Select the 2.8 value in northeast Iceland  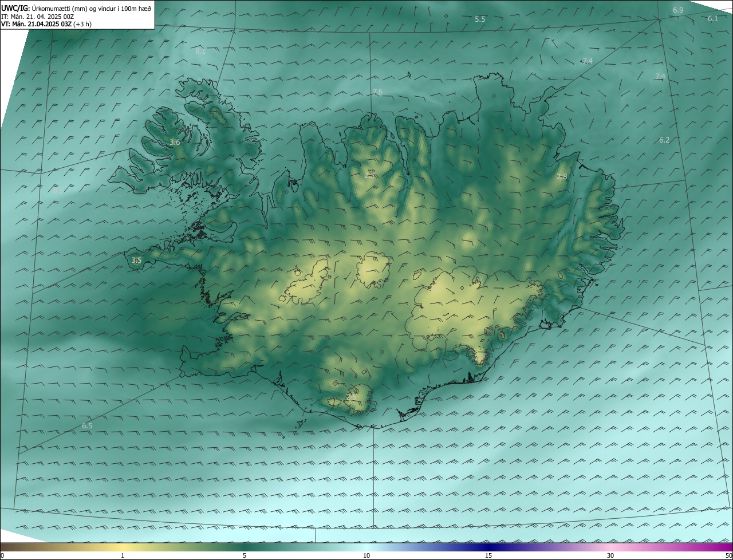(562, 177)
